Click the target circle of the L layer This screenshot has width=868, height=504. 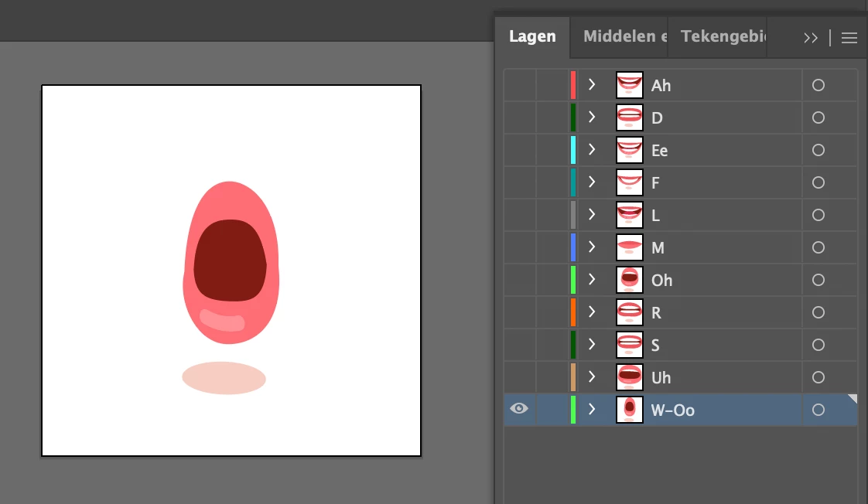tap(818, 215)
